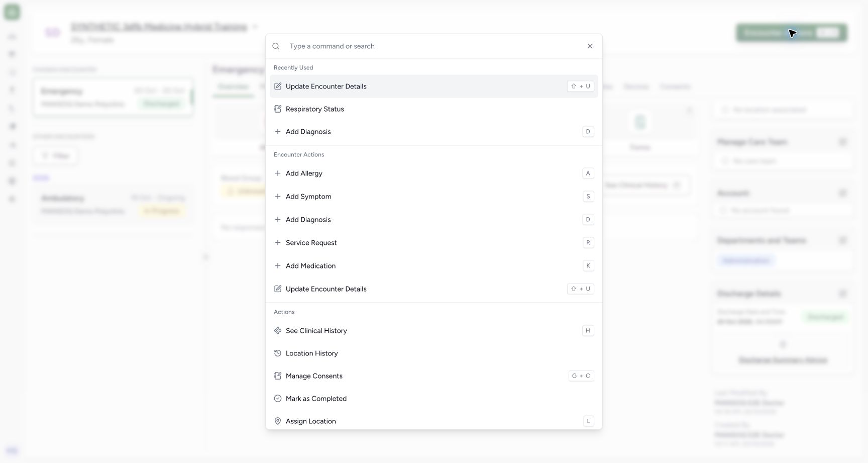Select Add Medication command
Screen dimensions: 868x463
point(434,266)
